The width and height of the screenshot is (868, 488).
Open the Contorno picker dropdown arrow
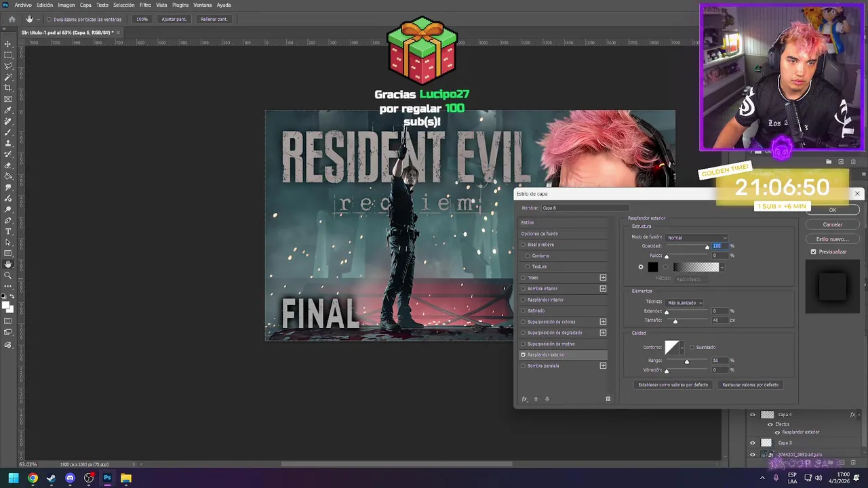point(682,348)
